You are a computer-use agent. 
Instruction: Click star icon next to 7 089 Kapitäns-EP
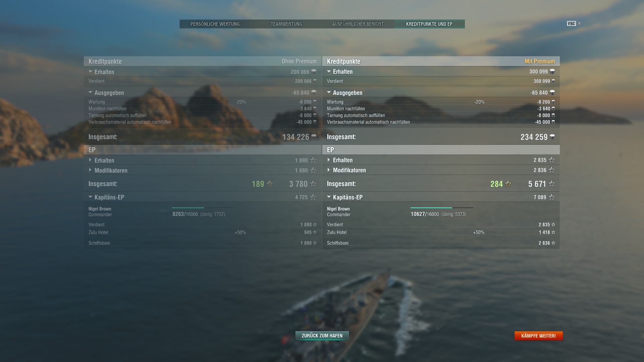tap(552, 197)
